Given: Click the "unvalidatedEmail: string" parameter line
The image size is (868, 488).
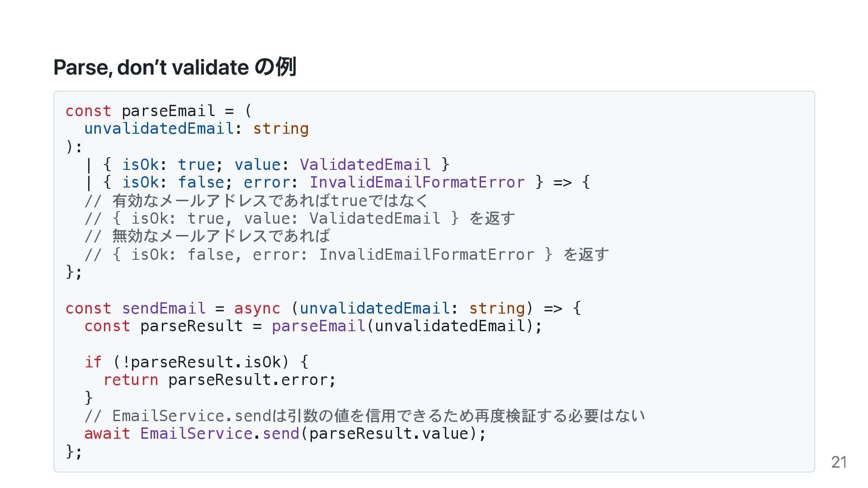Looking at the screenshot, I should coord(196,129).
